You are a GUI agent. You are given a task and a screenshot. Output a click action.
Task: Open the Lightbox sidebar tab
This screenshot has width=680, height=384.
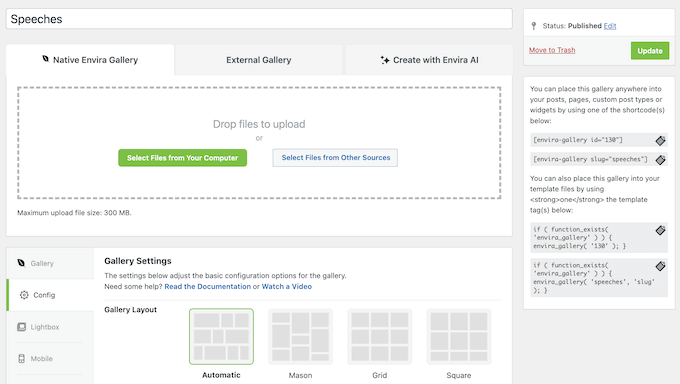50,327
